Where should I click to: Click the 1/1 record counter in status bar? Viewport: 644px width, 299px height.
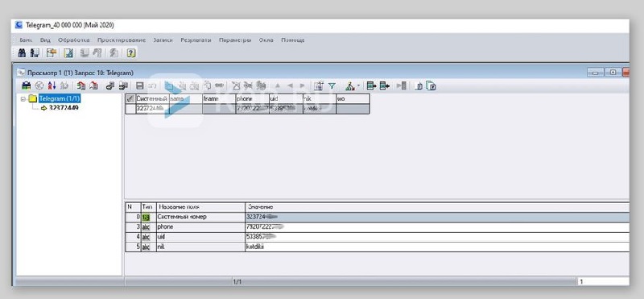tap(237, 282)
